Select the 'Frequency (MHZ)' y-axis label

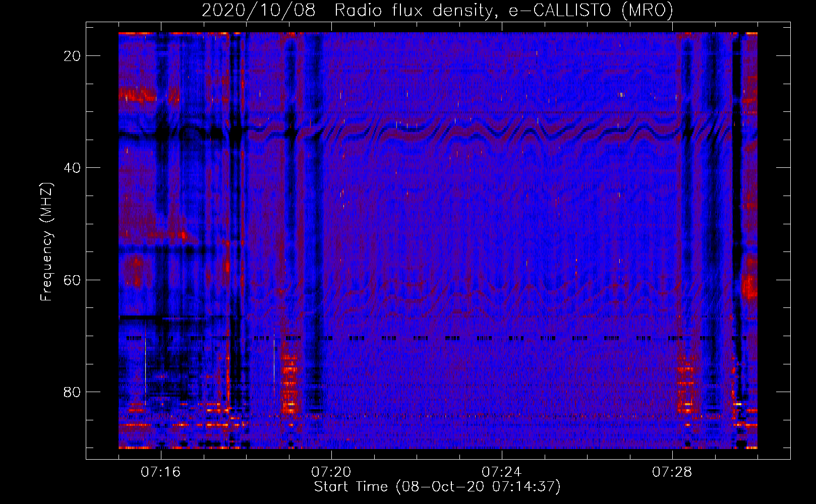(46, 242)
